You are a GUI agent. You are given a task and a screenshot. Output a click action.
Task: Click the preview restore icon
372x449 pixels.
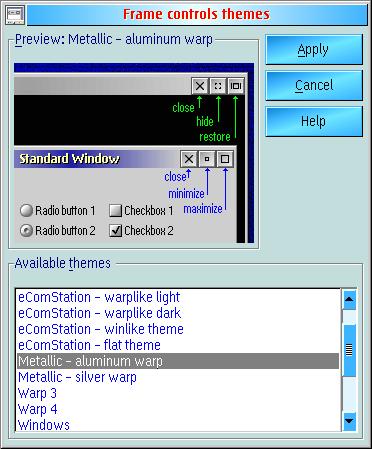[x=236, y=86]
